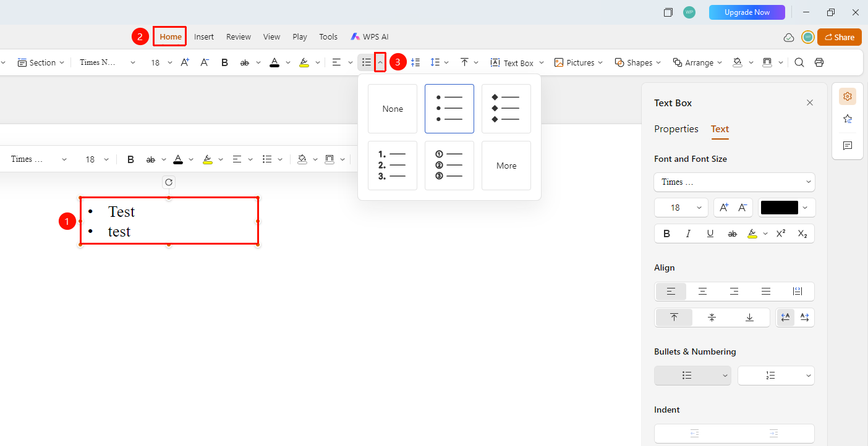This screenshot has width=868, height=446.
Task: Select diamond bullet style thumbnail
Action: click(x=506, y=109)
